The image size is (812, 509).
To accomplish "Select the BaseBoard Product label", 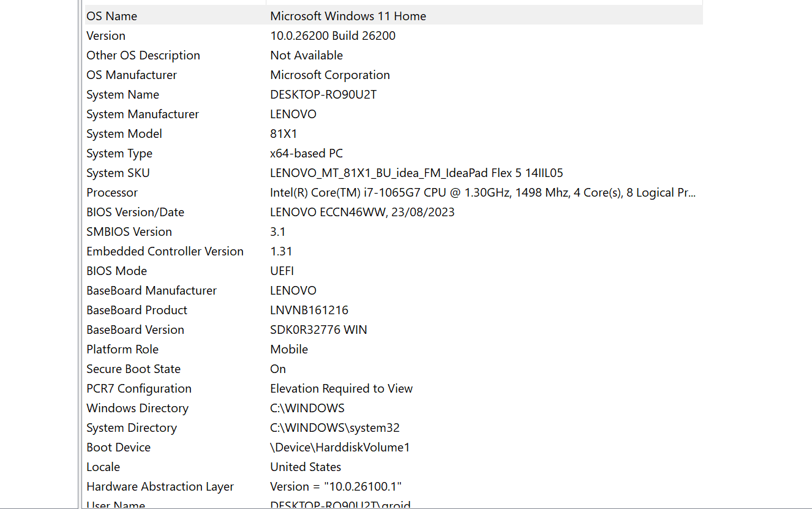I will (137, 310).
